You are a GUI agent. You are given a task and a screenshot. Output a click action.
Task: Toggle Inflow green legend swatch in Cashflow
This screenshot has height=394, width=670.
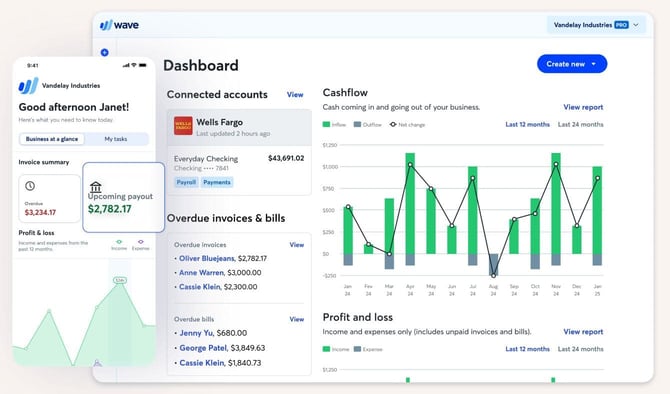click(x=326, y=125)
